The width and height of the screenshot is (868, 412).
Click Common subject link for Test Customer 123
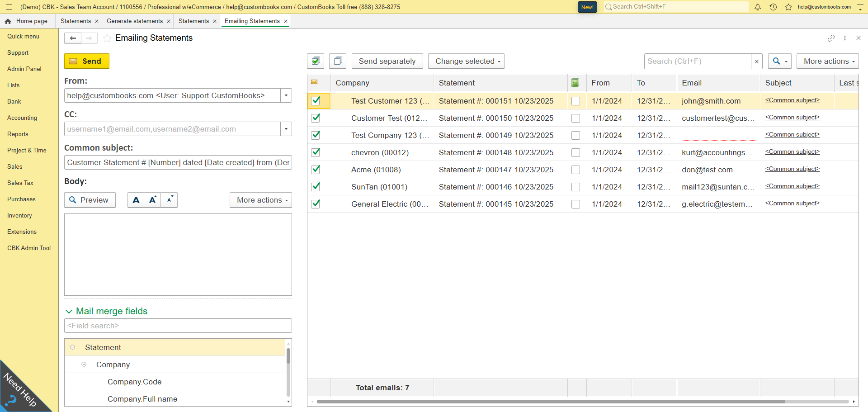(792, 100)
